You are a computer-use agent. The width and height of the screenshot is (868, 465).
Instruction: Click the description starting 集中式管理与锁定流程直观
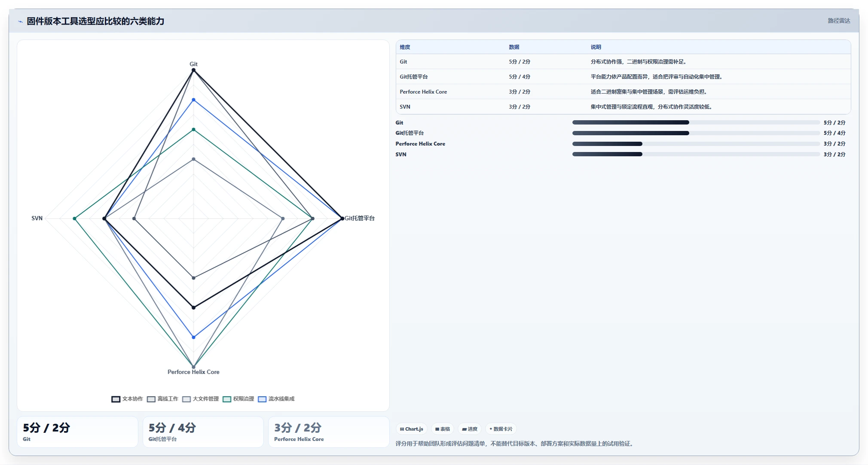click(652, 107)
